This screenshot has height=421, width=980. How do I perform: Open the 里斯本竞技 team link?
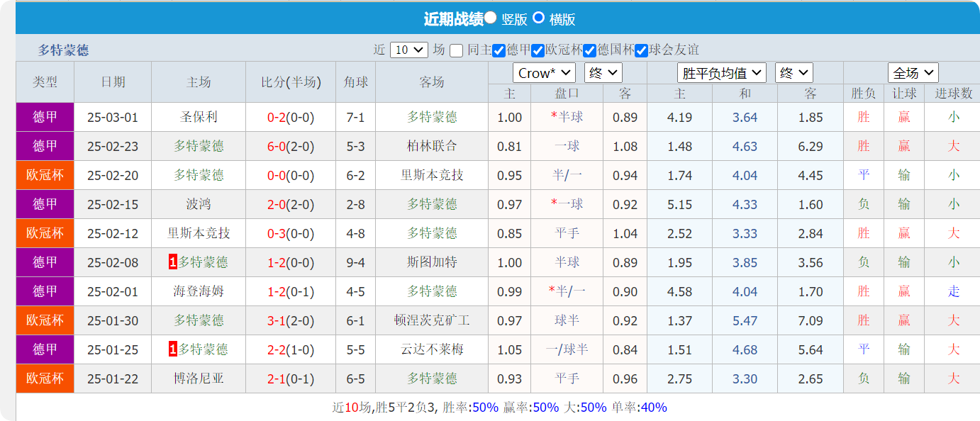point(431,175)
